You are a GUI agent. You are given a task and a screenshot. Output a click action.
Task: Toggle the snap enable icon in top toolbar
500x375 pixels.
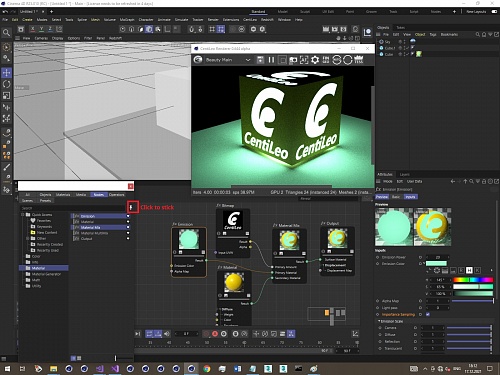191,29
